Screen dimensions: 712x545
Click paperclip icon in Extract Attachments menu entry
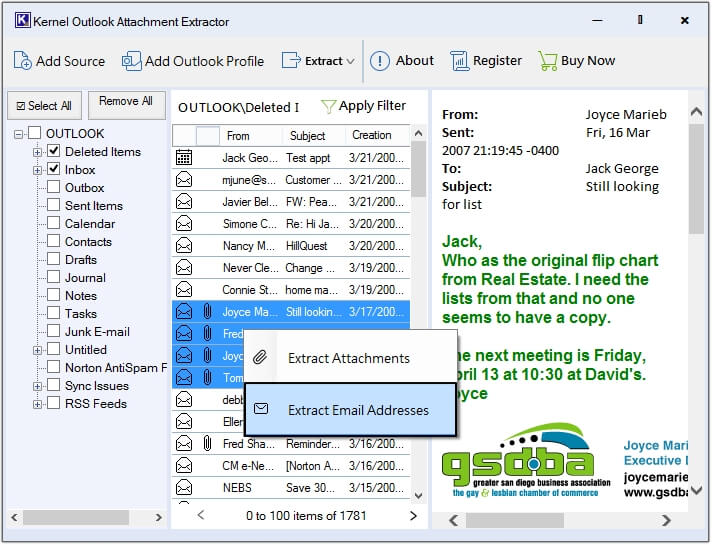coord(260,357)
